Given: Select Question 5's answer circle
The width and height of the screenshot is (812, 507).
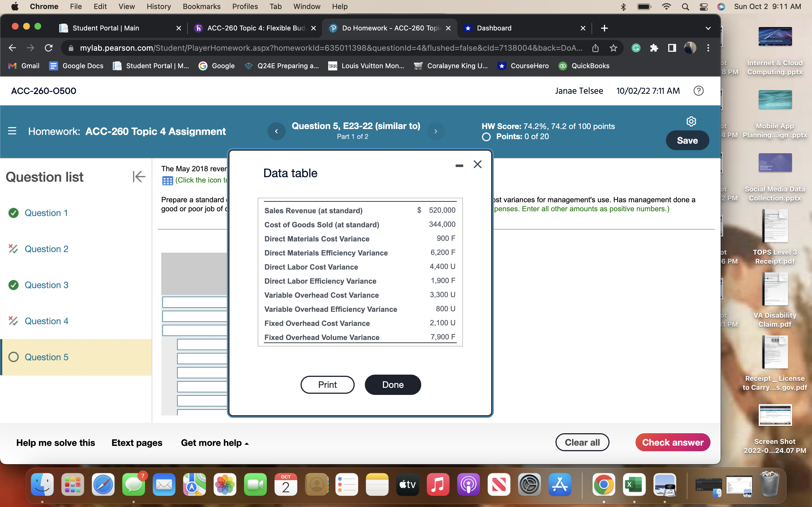Looking at the screenshot, I should [14, 357].
